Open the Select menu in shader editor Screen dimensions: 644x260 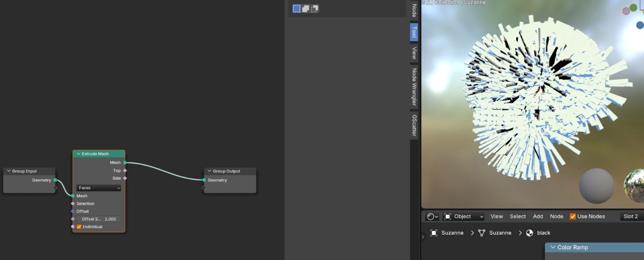coord(518,217)
